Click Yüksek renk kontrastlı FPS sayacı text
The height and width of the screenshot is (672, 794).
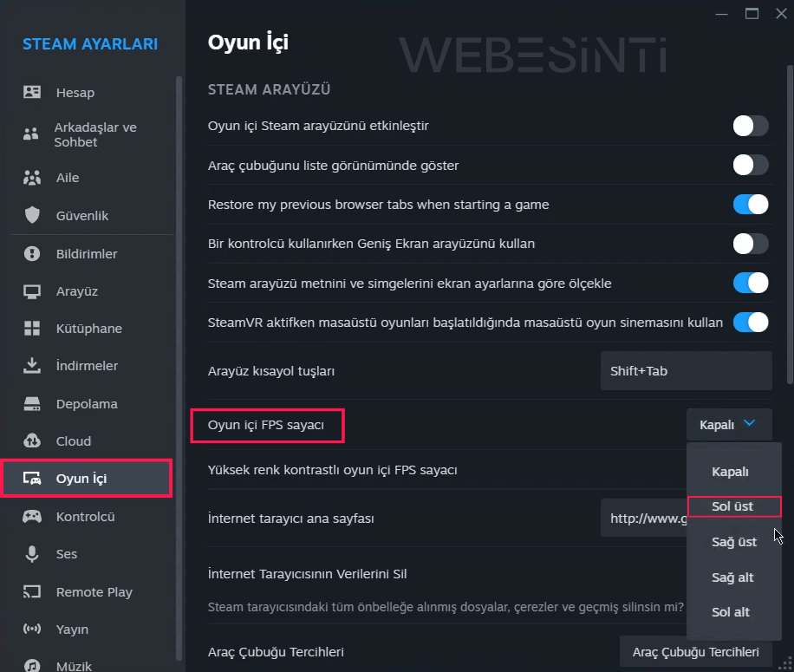(x=332, y=470)
